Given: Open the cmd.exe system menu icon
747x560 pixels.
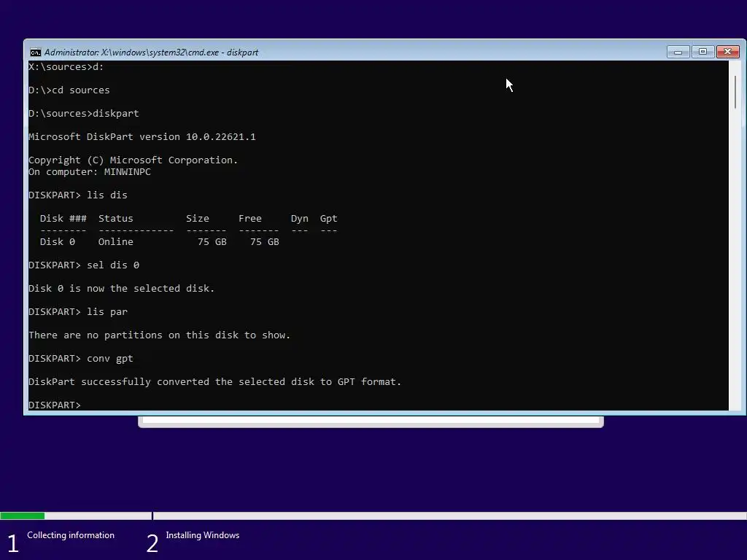Looking at the screenshot, I should pos(35,52).
